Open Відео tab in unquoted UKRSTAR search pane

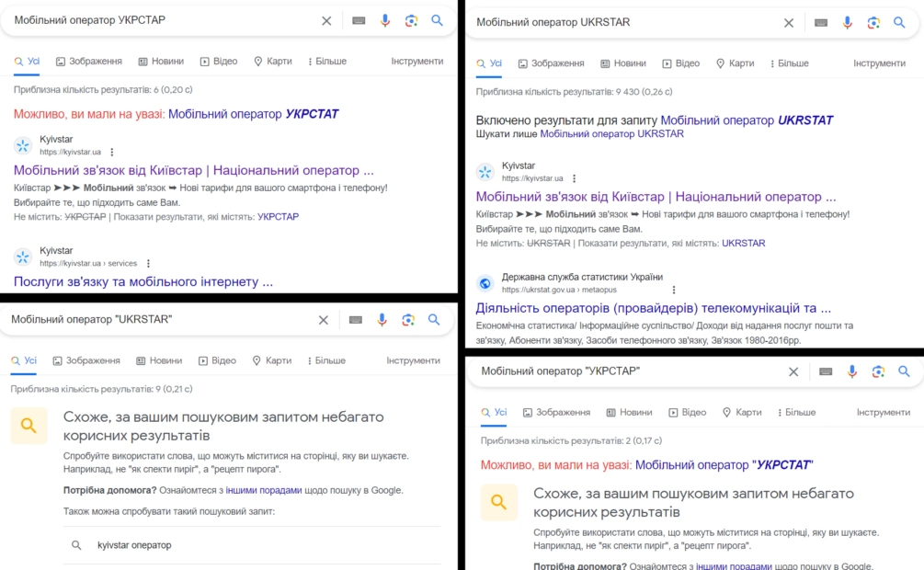pyautogui.click(x=680, y=63)
